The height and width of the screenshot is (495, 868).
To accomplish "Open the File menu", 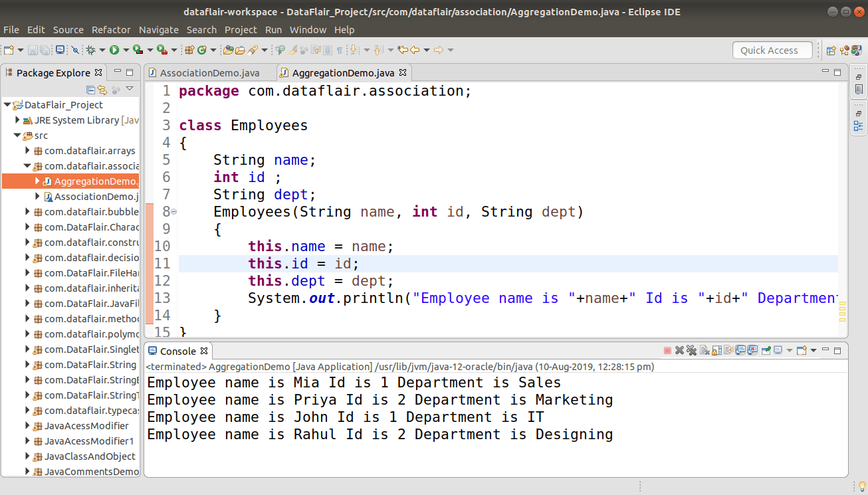I will coord(11,30).
